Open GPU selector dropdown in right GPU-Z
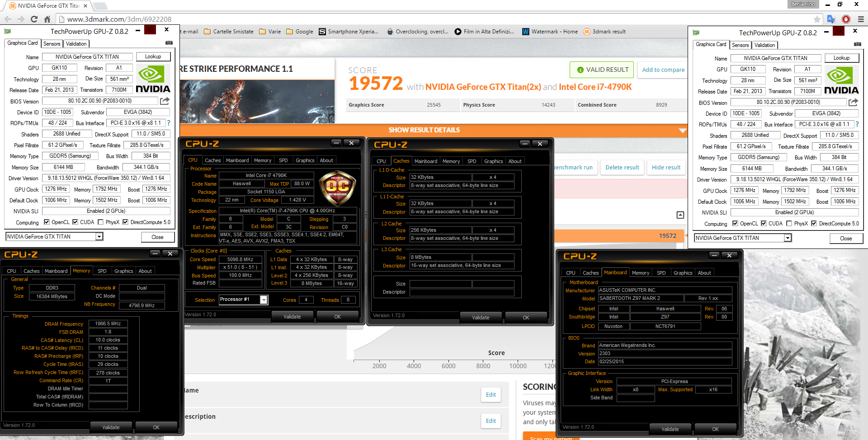This screenshot has width=868, height=440. point(788,238)
